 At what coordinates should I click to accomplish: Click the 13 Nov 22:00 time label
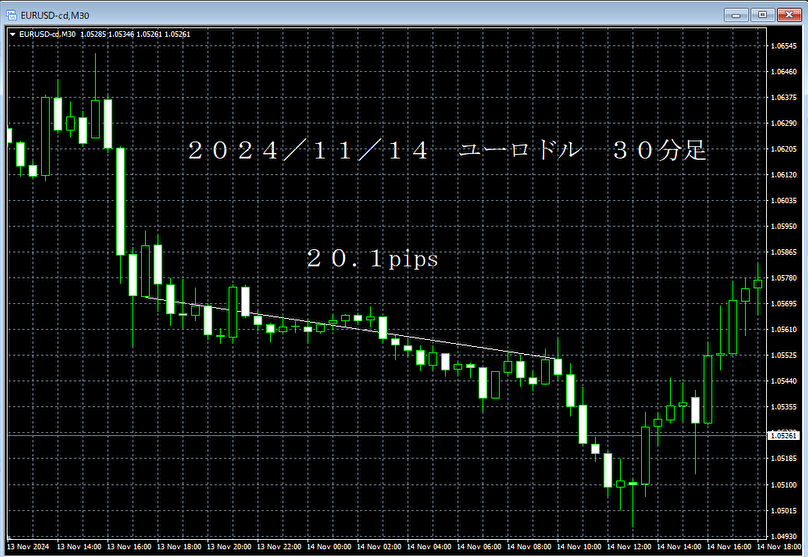tap(279, 546)
